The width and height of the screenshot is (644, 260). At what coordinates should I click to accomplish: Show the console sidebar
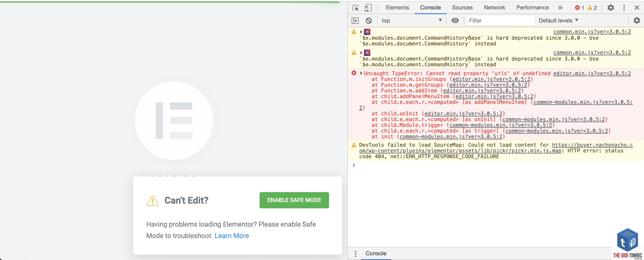355,21
